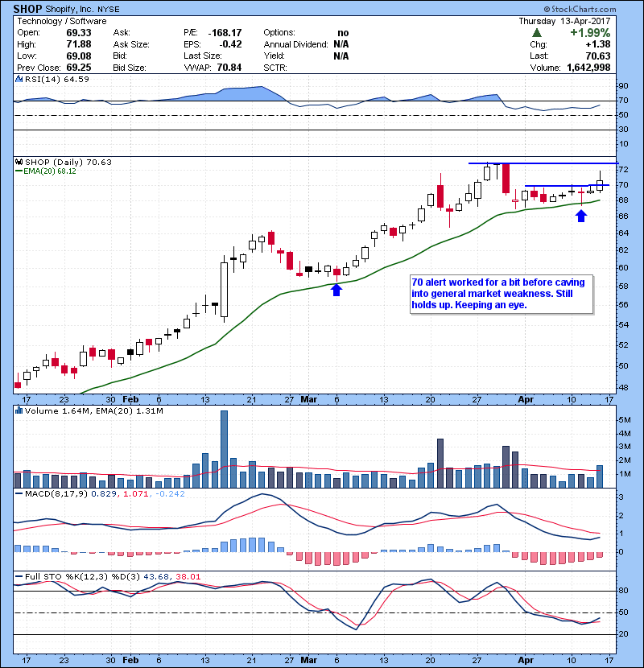Click the EPS value -0.42

tap(230, 44)
